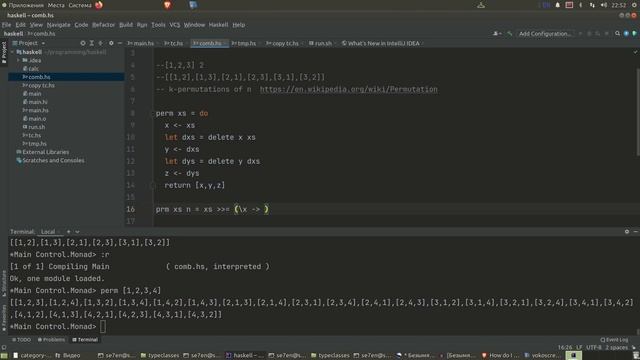Click the 16:26 caret position in status bar
This screenshot has height=360, width=640.
pos(565,347)
